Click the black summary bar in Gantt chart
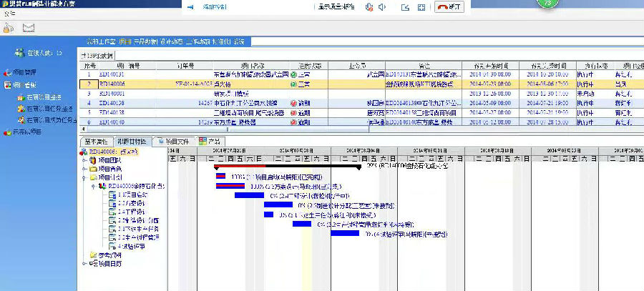This screenshot has height=291, width=644. (x=288, y=166)
